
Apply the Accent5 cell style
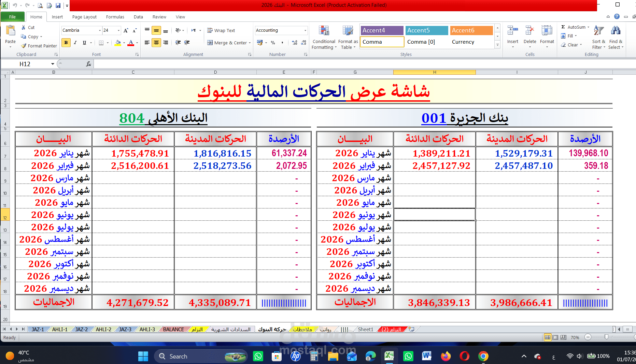pos(427,30)
